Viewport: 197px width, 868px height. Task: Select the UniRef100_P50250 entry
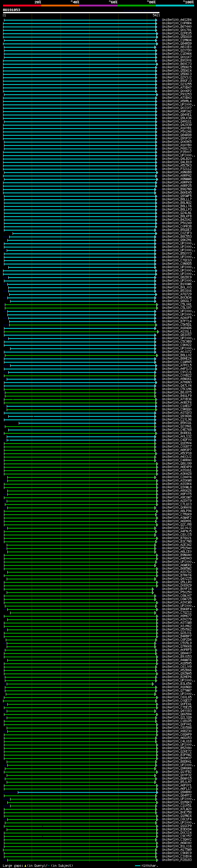coord(176,592)
